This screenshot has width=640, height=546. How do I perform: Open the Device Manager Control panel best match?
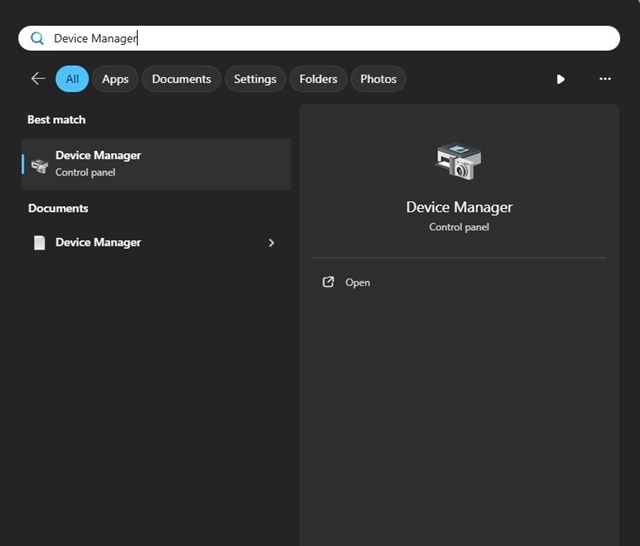coord(157,164)
